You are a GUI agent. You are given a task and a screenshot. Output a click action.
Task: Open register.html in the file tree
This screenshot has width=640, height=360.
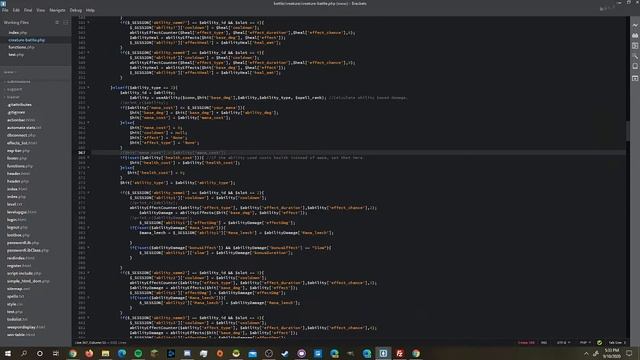click(x=19, y=266)
